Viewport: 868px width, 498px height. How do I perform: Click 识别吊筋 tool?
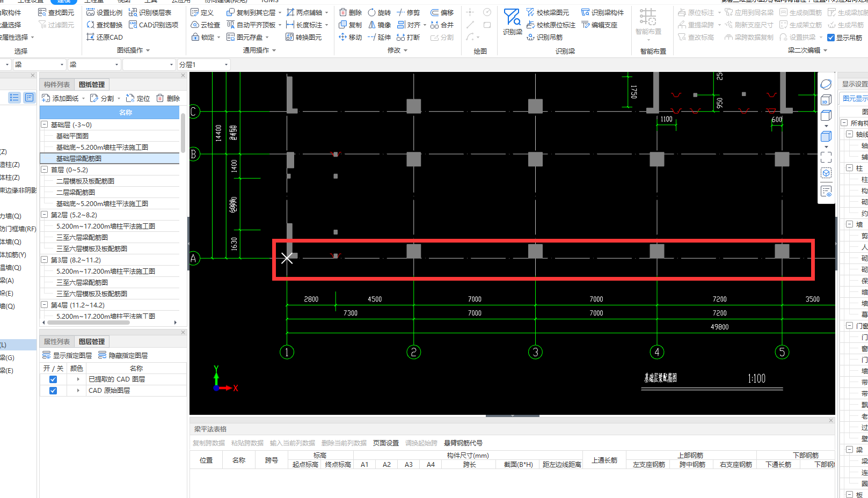[x=544, y=37]
